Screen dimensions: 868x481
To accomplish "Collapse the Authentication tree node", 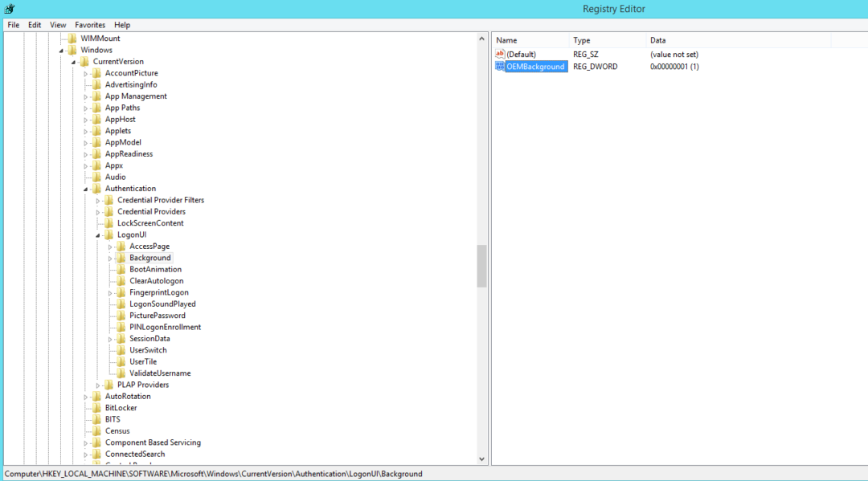I will click(86, 190).
